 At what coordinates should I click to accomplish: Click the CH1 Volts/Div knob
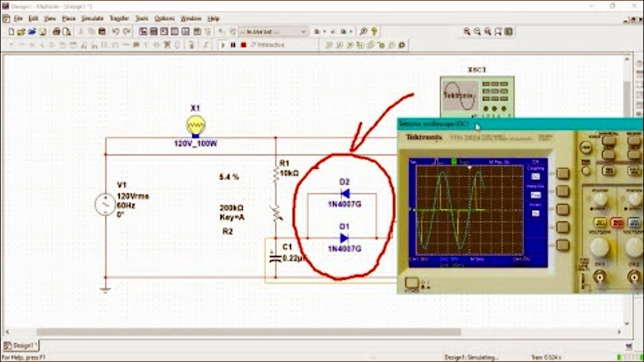599,247
